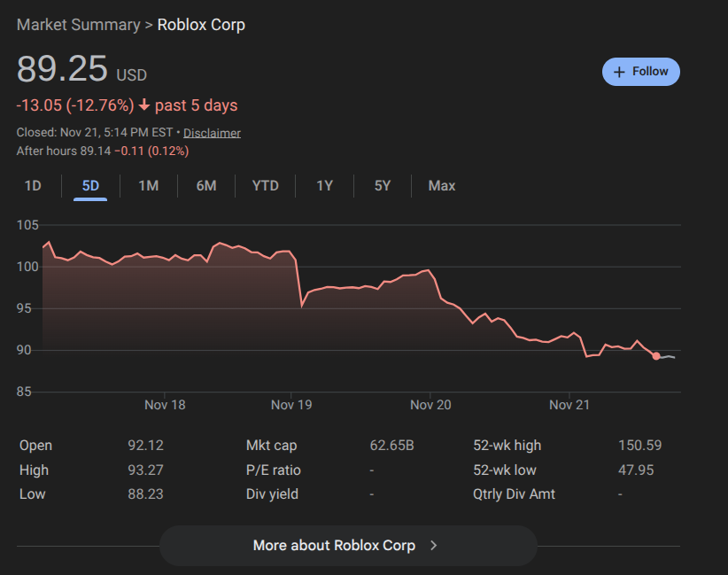728x575 pixels.
Task: Open the Market Summary breadcrumb link
Action: [79, 25]
